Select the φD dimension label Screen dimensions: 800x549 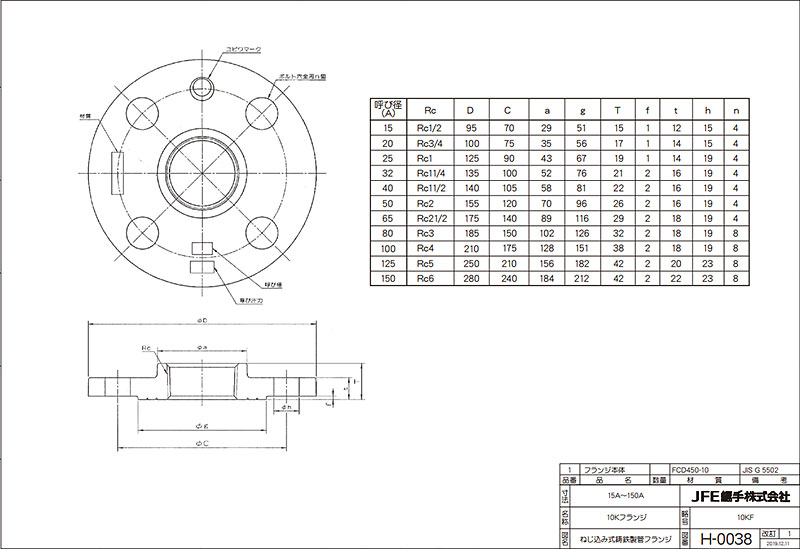pyautogui.click(x=202, y=321)
